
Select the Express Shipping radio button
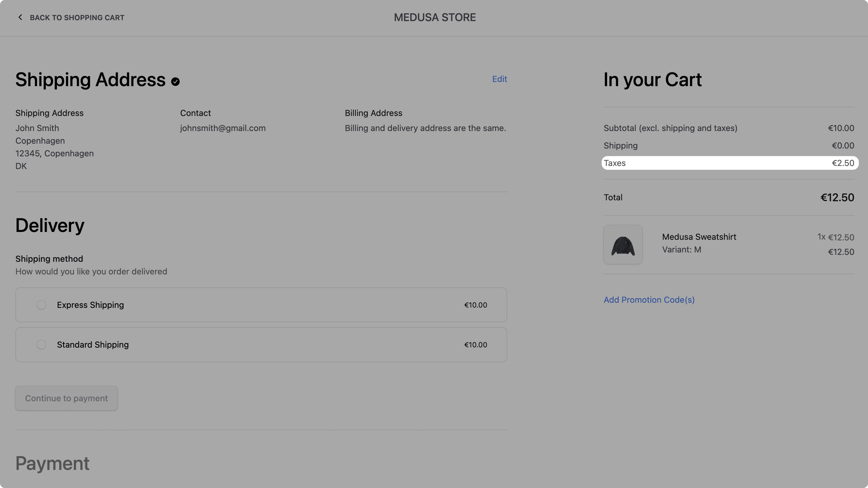click(x=41, y=305)
